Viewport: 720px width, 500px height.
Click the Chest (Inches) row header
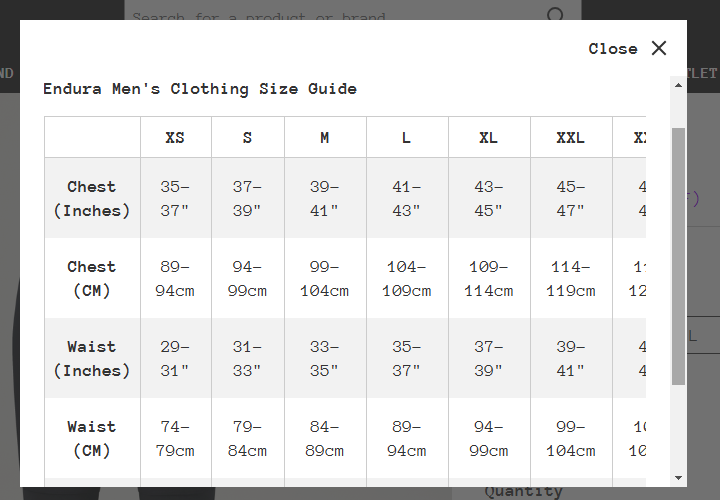[92, 198]
